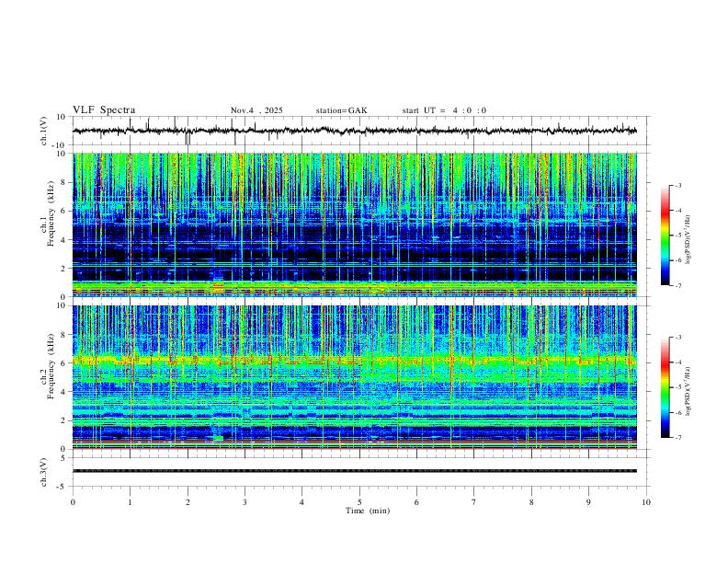728x563 pixels.
Task: Click the time axis tick label "3"
Action: point(245,502)
